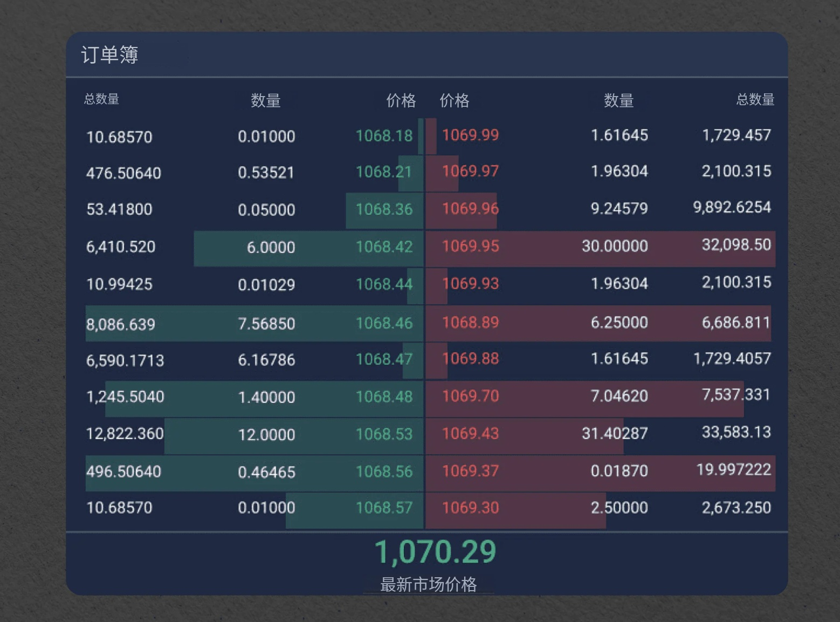Select the bid price 1068.57
This screenshot has height=622, width=840.
point(384,508)
